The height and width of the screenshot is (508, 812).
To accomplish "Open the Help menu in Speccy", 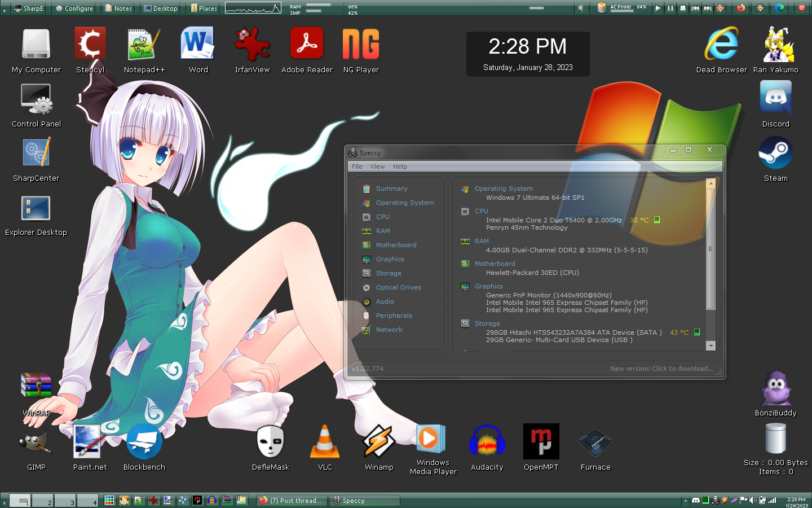I will click(400, 167).
